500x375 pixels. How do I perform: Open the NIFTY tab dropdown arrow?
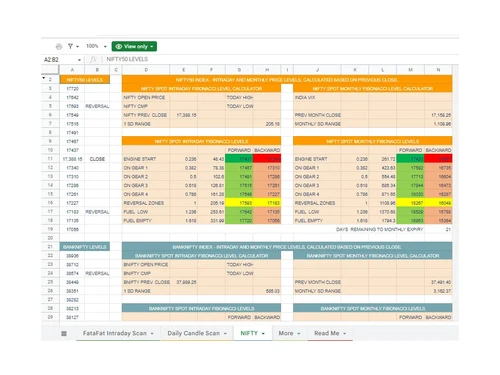263,334
